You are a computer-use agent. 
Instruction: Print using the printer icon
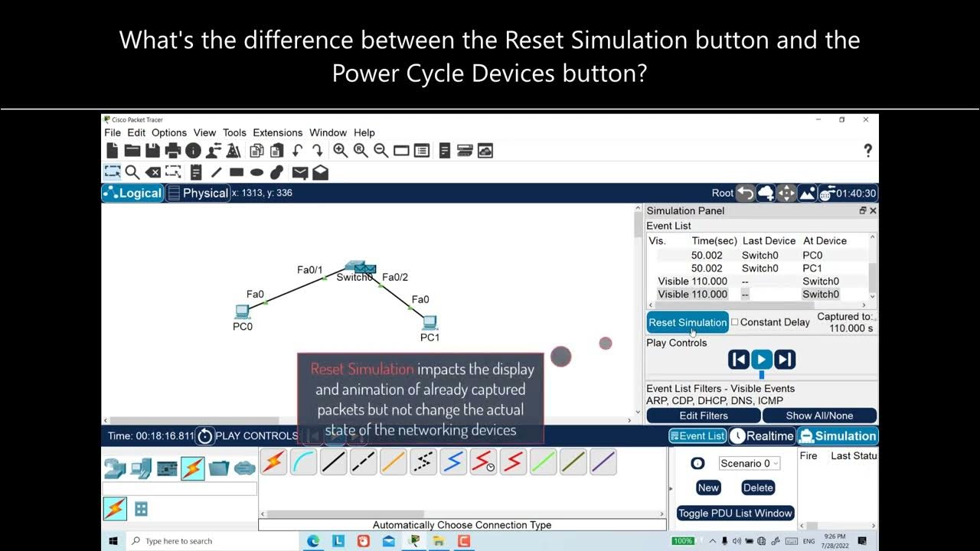point(173,151)
